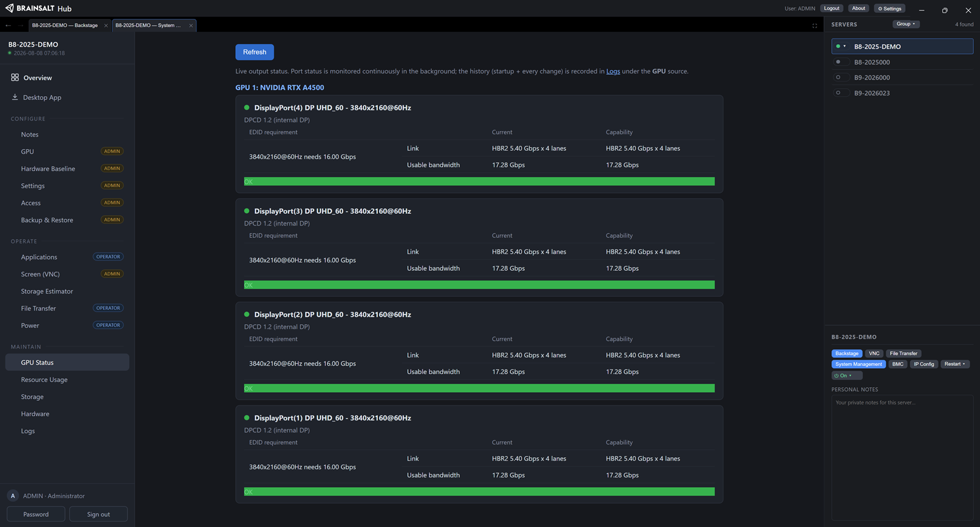Image resolution: width=980 pixels, height=527 pixels.
Task: Open IP Config
Action: (x=924, y=364)
